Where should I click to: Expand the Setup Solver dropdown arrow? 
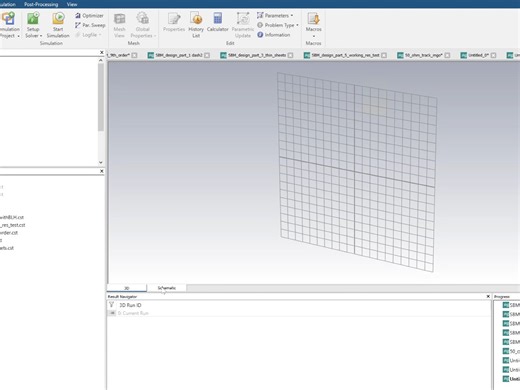pyautogui.click(x=41, y=36)
